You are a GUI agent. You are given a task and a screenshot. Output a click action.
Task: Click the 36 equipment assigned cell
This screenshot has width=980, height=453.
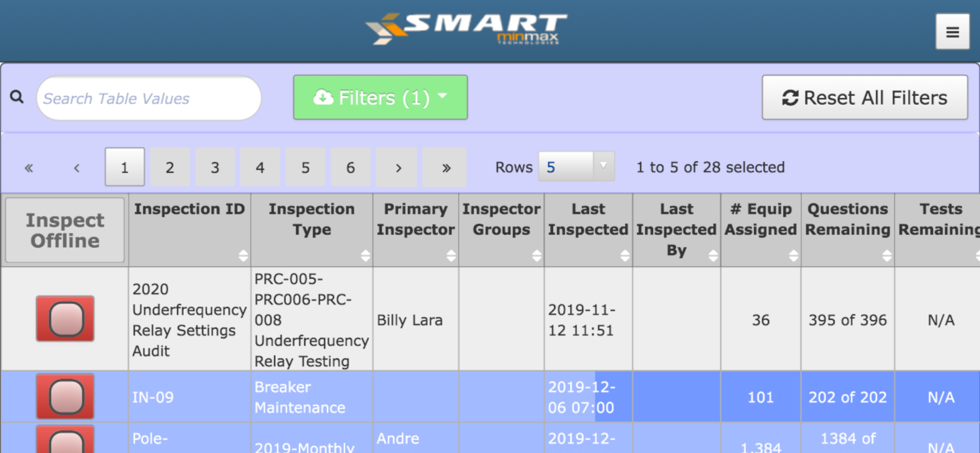tap(761, 319)
